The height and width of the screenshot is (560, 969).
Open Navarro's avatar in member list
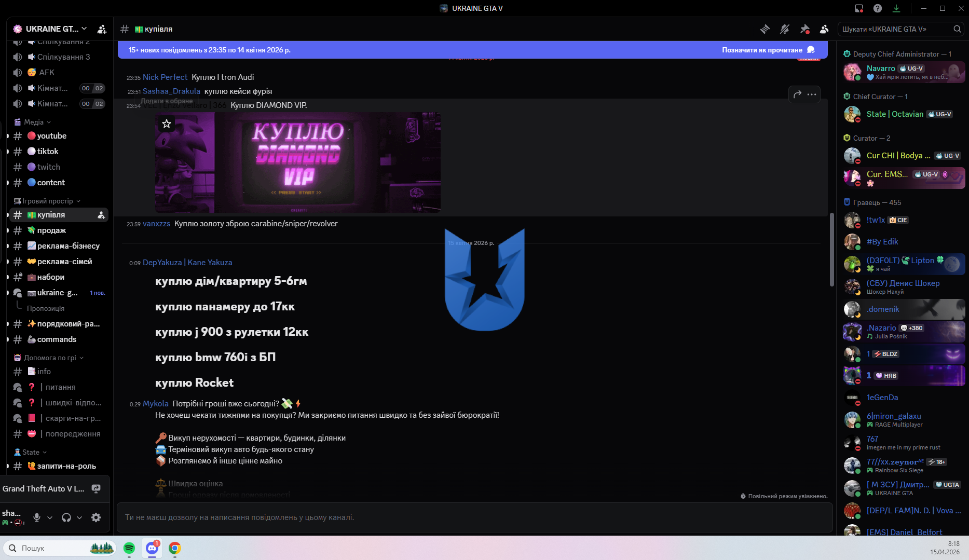[852, 72]
